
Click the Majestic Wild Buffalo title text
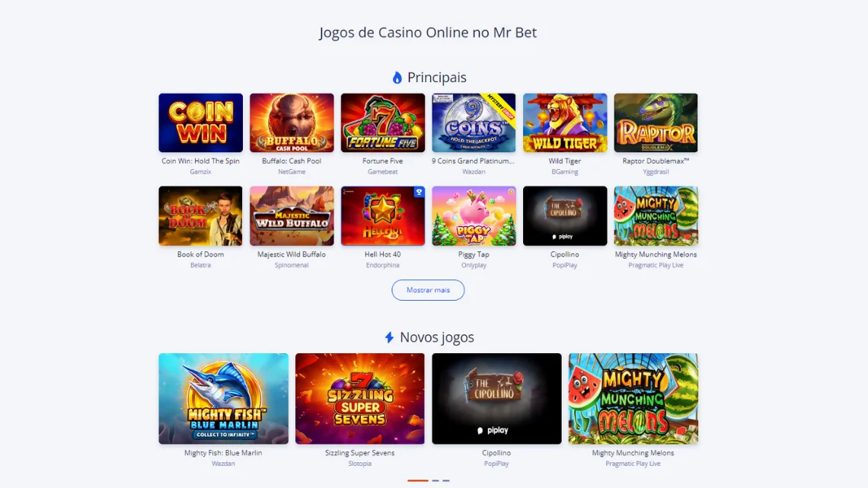(x=292, y=254)
